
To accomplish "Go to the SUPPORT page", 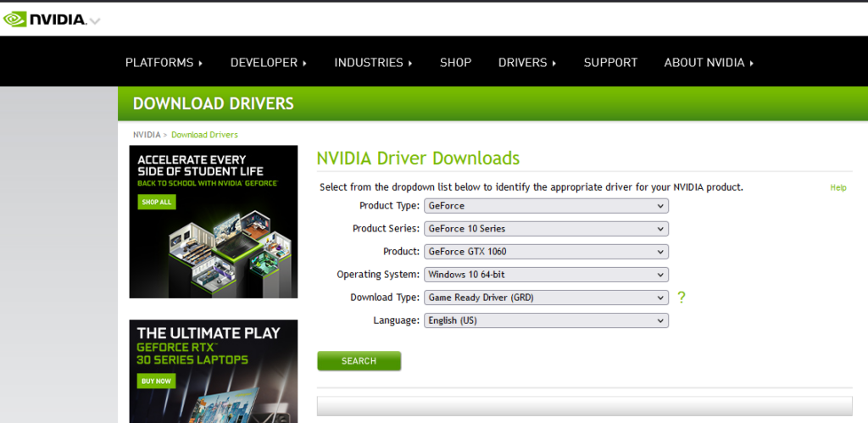I will pos(610,63).
